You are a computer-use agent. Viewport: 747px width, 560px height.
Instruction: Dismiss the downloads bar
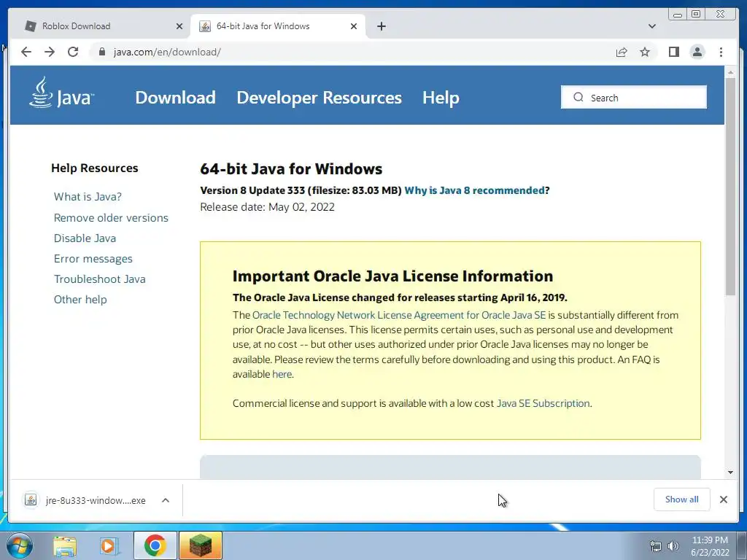tap(723, 499)
